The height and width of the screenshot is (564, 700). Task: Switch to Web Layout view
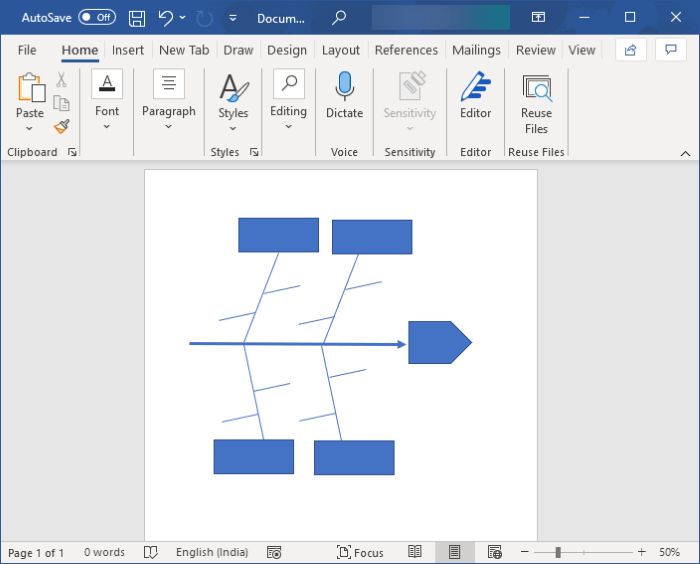coord(494,552)
